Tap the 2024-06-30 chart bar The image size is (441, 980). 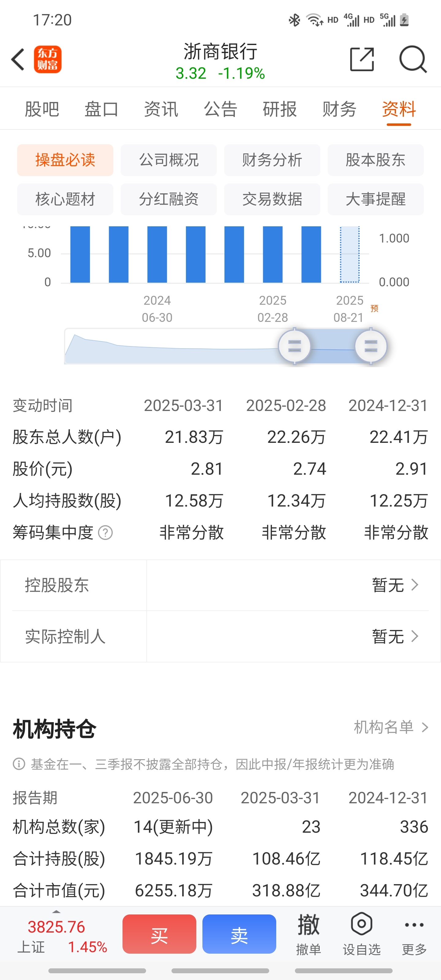[x=157, y=254]
